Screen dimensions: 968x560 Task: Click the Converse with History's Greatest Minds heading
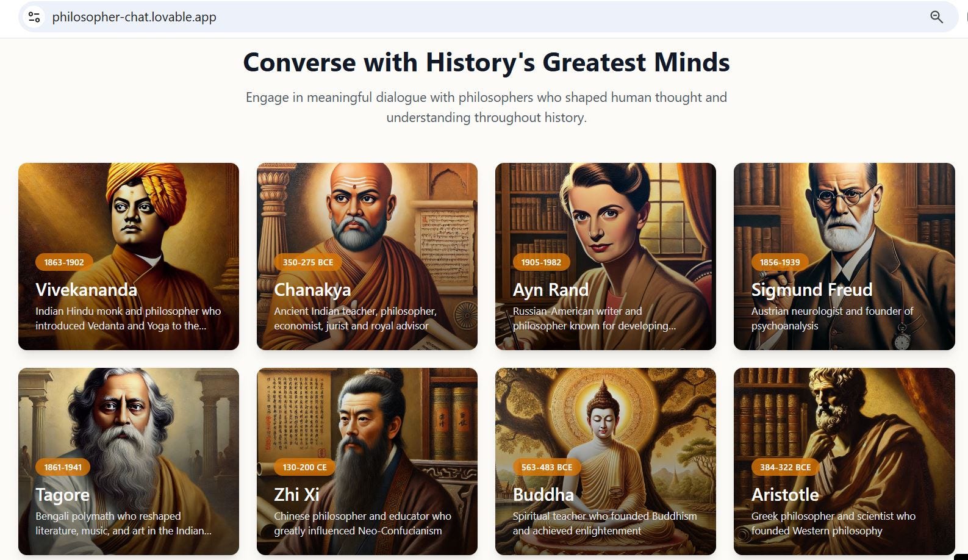click(486, 62)
